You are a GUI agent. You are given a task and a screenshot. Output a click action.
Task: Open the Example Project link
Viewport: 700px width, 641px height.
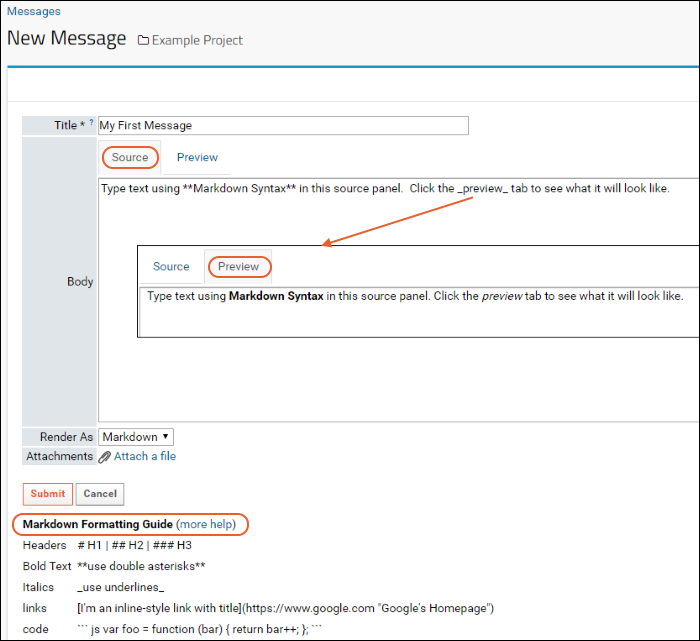[x=197, y=40]
